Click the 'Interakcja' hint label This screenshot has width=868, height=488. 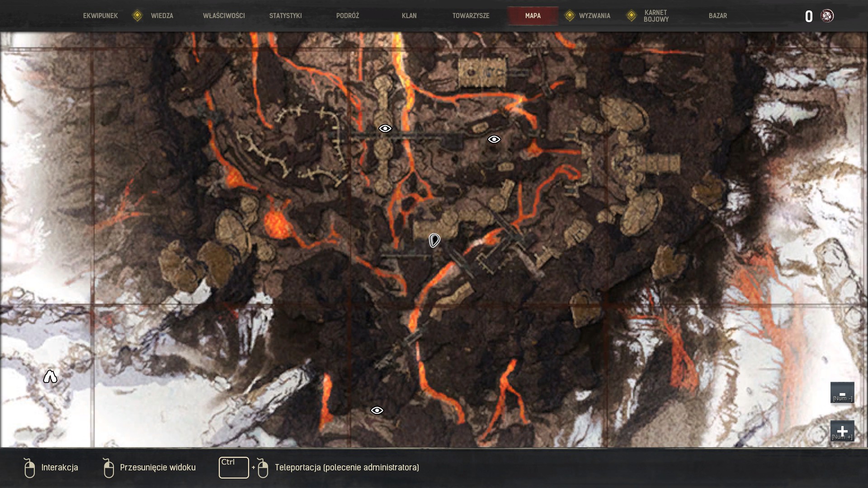click(60, 468)
